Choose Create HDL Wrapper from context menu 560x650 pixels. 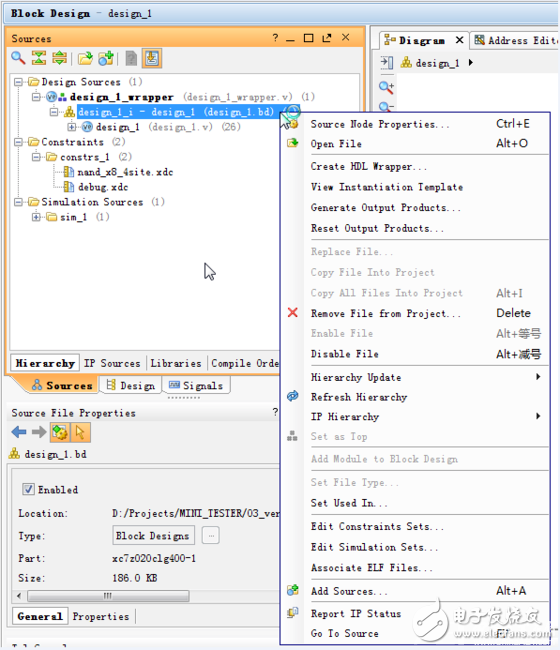click(368, 167)
